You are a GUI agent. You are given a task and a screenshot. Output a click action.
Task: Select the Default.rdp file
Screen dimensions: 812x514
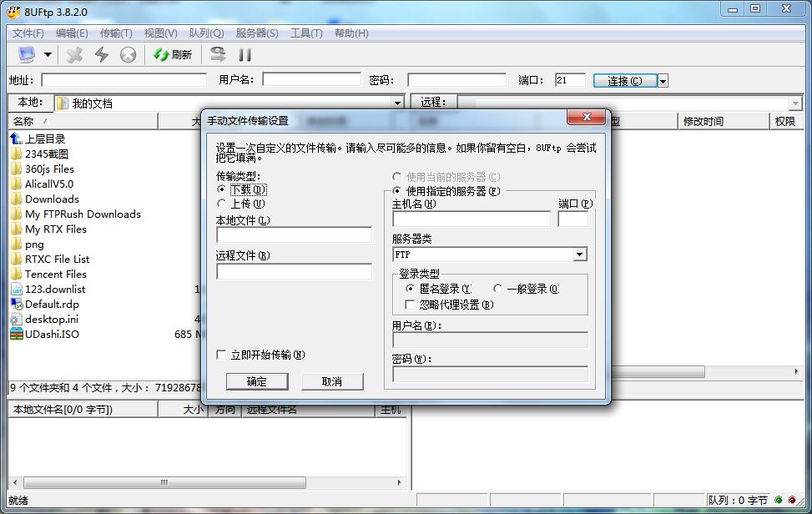(45, 304)
